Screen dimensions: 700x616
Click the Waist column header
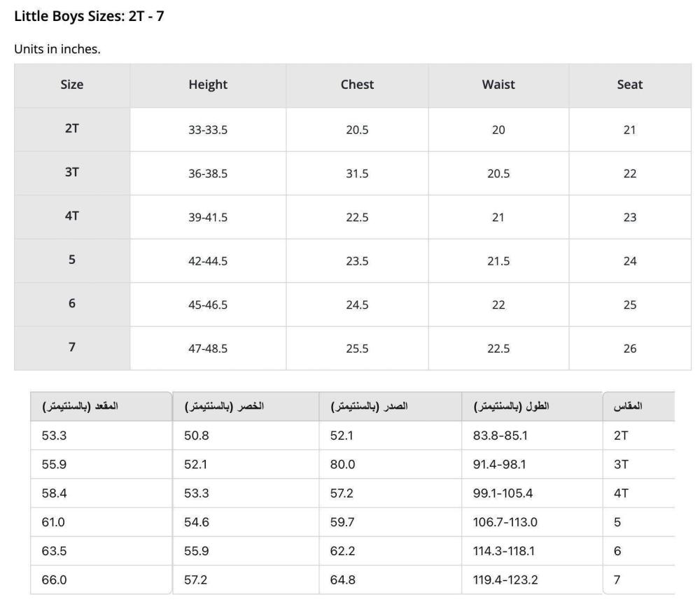point(498,85)
